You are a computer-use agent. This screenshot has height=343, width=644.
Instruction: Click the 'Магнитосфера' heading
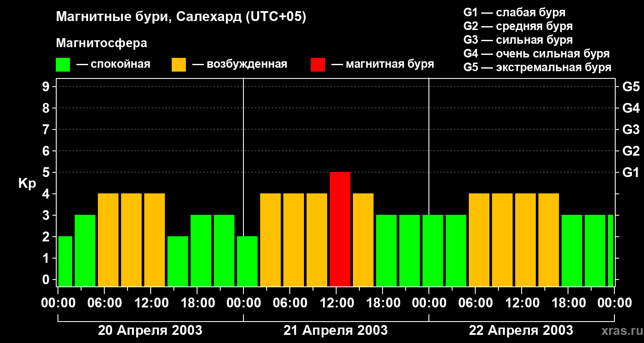[x=101, y=43]
